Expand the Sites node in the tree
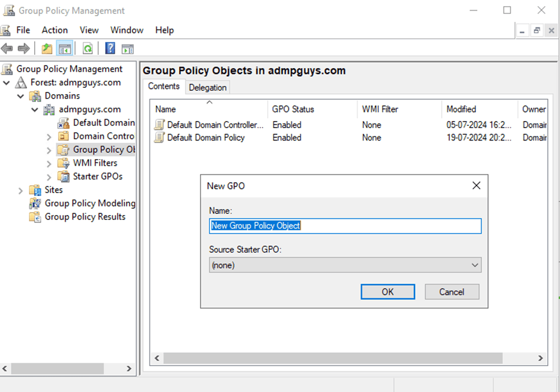 [x=21, y=190]
